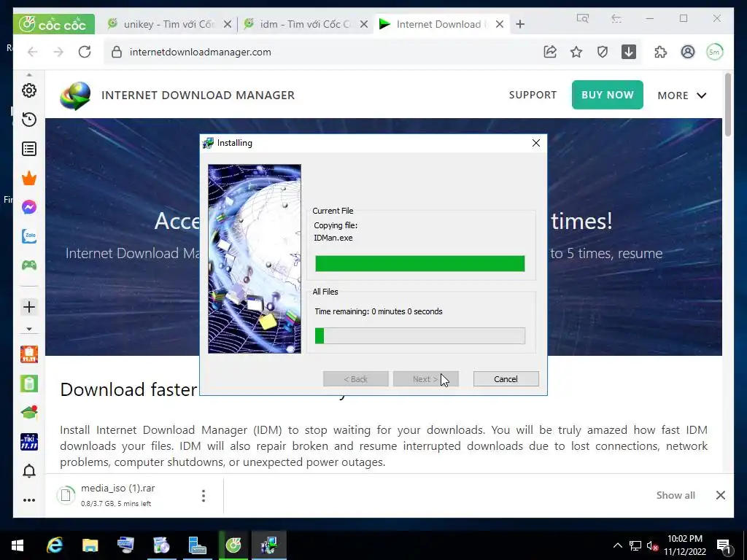Open the 11.11 shopping sidebar icon
The image size is (747, 560).
tap(29, 354)
